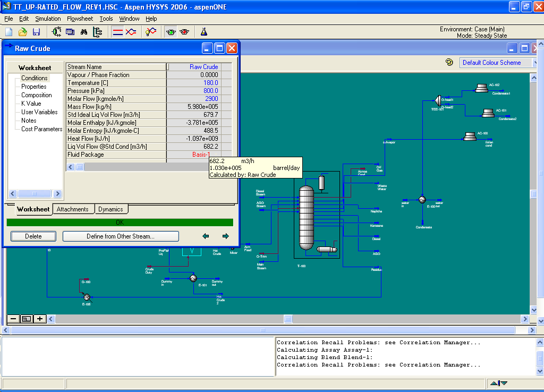Click the Stream Name field Raw Crude
The height and width of the screenshot is (392, 544).
coord(194,67)
